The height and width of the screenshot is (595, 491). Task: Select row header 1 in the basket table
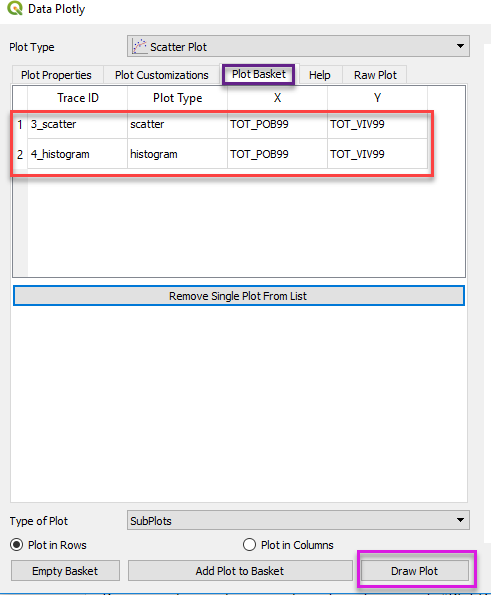(20, 124)
